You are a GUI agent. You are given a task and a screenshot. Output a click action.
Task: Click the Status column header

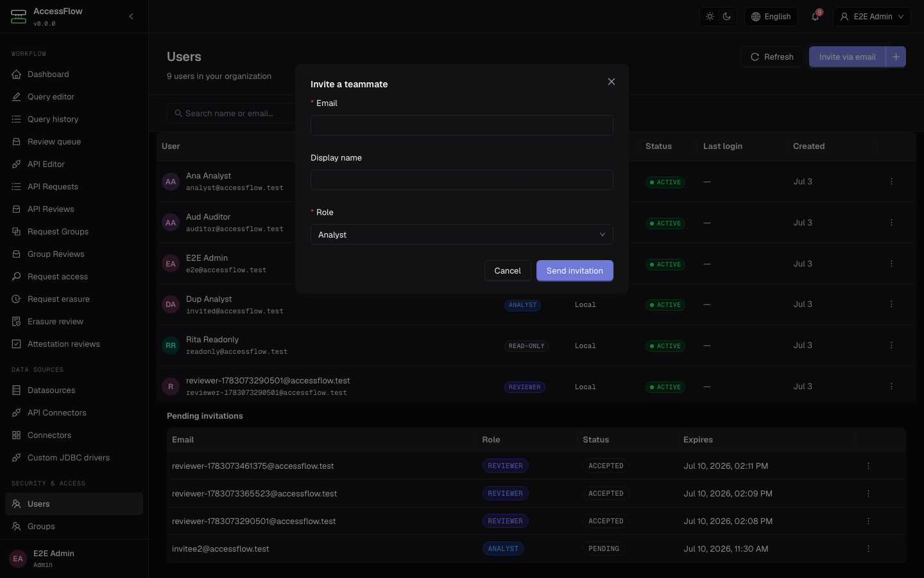(x=658, y=146)
